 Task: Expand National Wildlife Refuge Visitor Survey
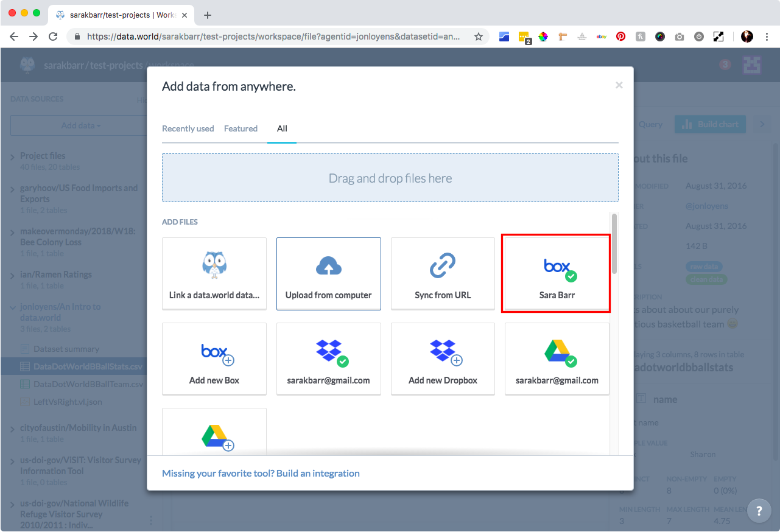pyautogui.click(x=13, y=505)
